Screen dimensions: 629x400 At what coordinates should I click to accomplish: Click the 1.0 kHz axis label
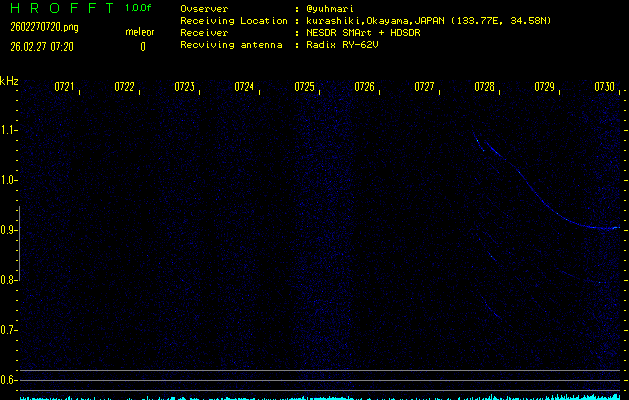click(7, 180)
